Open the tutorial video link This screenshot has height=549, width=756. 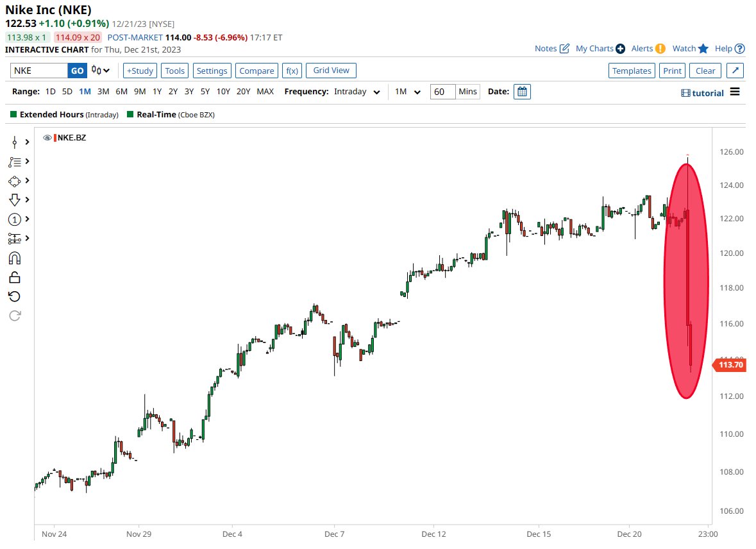[x=703, y=93]
